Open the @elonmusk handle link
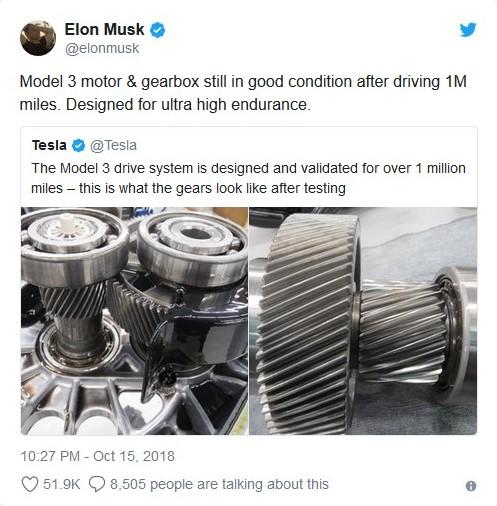 [x=102, y=49]
